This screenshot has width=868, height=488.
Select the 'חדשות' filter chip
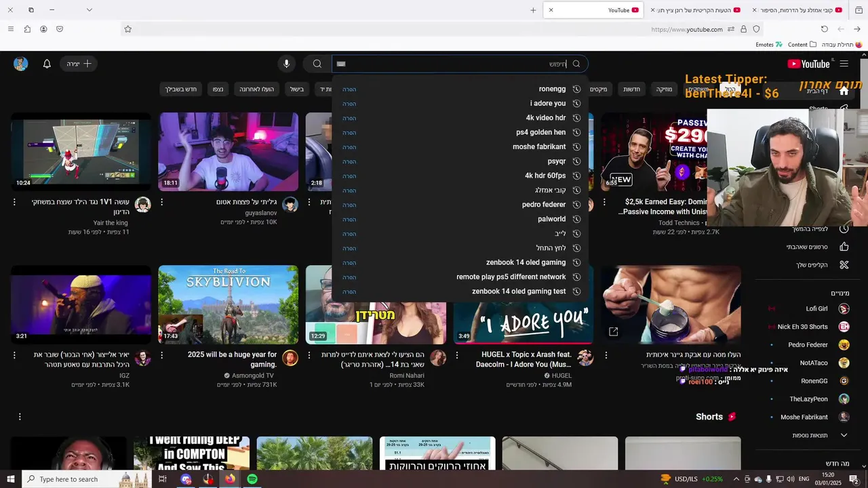631,89
